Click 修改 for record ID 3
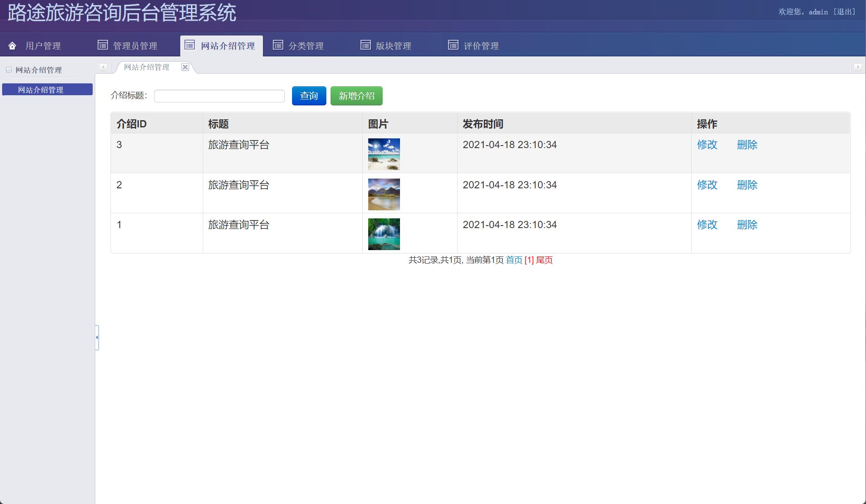The height and width of the screenshot is (504, 866). (x=707, y=145)
